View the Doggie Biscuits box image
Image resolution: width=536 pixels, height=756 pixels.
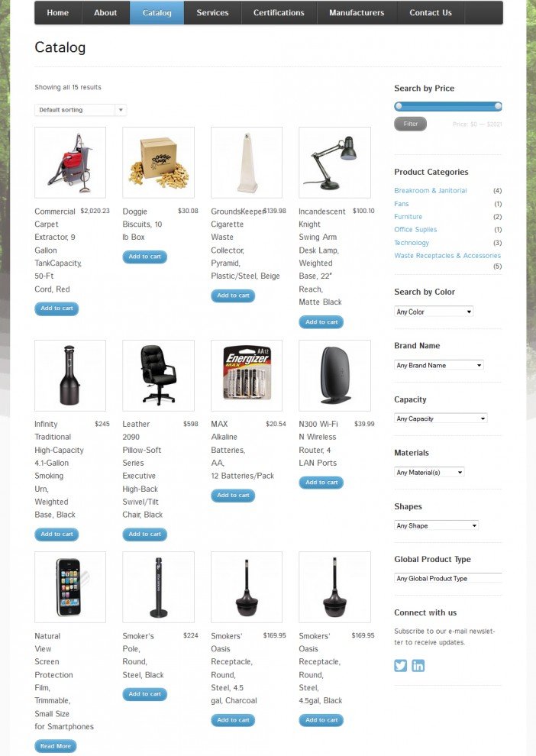(158, 163)
